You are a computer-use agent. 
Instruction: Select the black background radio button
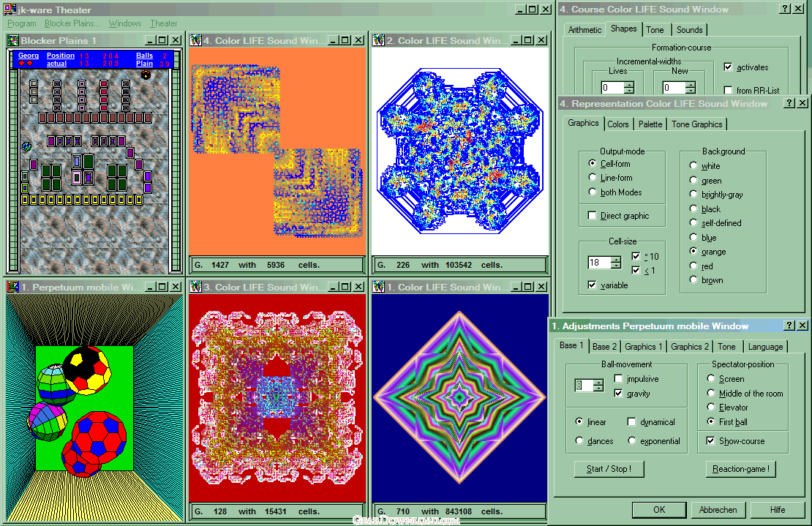693,208
